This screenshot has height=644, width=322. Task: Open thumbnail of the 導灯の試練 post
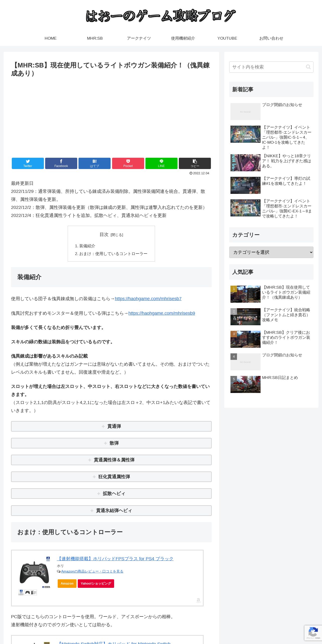[x=246, y=185]
